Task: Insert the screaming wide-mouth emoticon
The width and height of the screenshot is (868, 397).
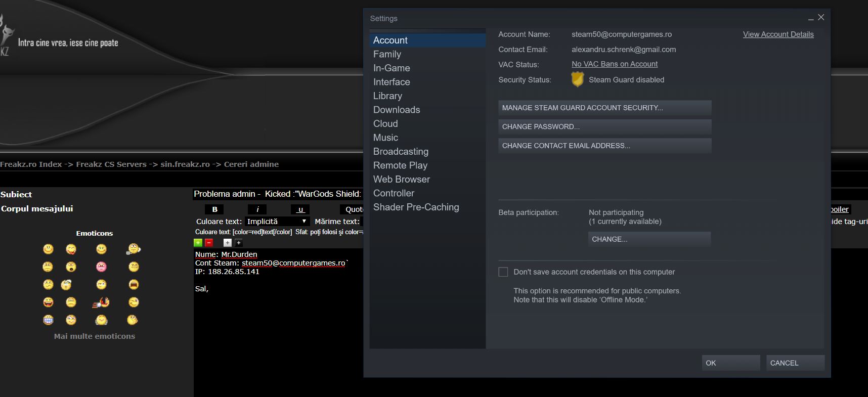Action: click(134, 285)
